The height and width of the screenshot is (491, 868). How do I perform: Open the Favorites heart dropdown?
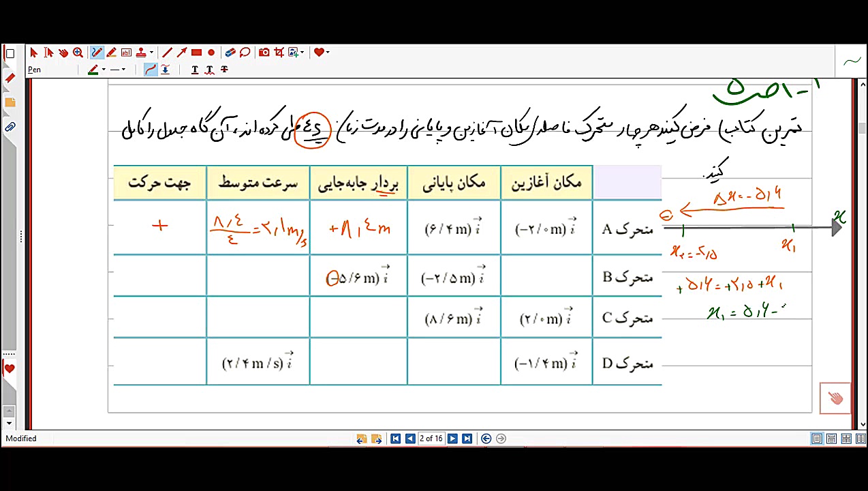point(327,52)
